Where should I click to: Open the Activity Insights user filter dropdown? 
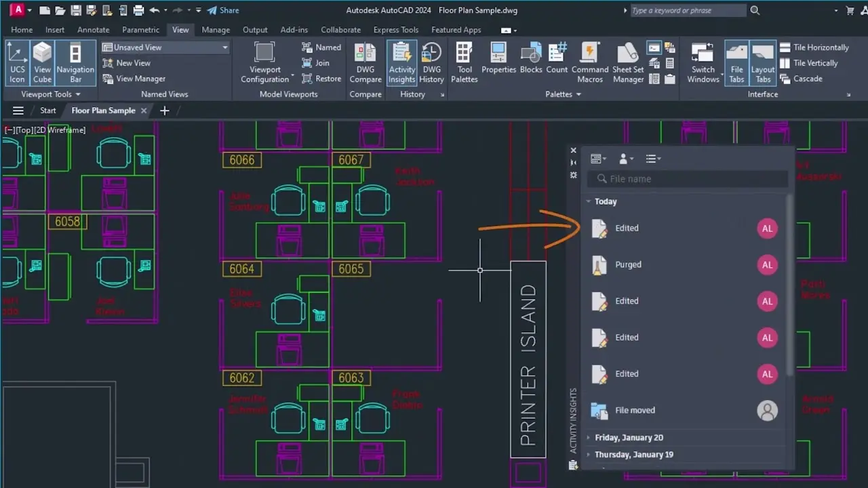coord(626,159)
